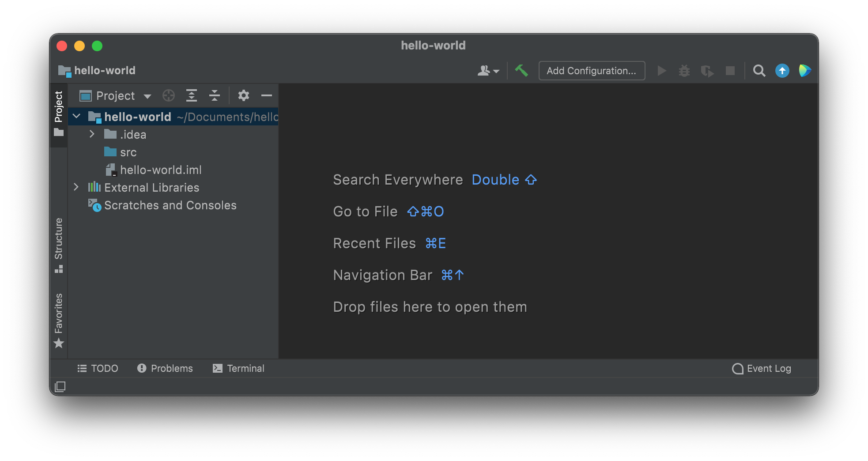The image size is (868, 461).
Task: Expand the .idea folder
Action: [x=92, y=134]
